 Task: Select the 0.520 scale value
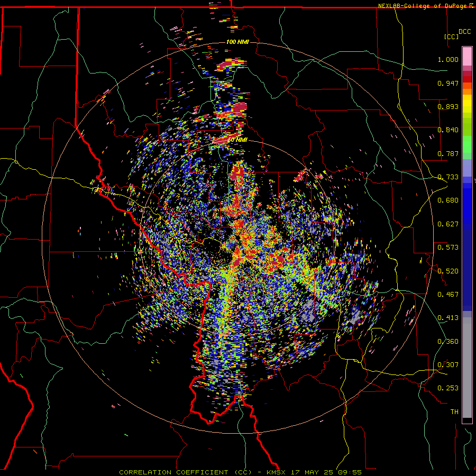(x=448, y=271)
